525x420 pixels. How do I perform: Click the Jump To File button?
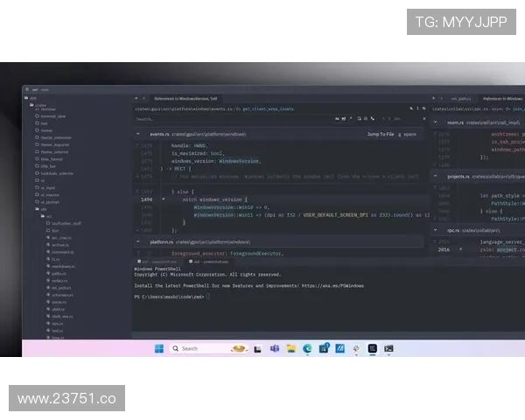pyautogui.click(x=381, y=135)
